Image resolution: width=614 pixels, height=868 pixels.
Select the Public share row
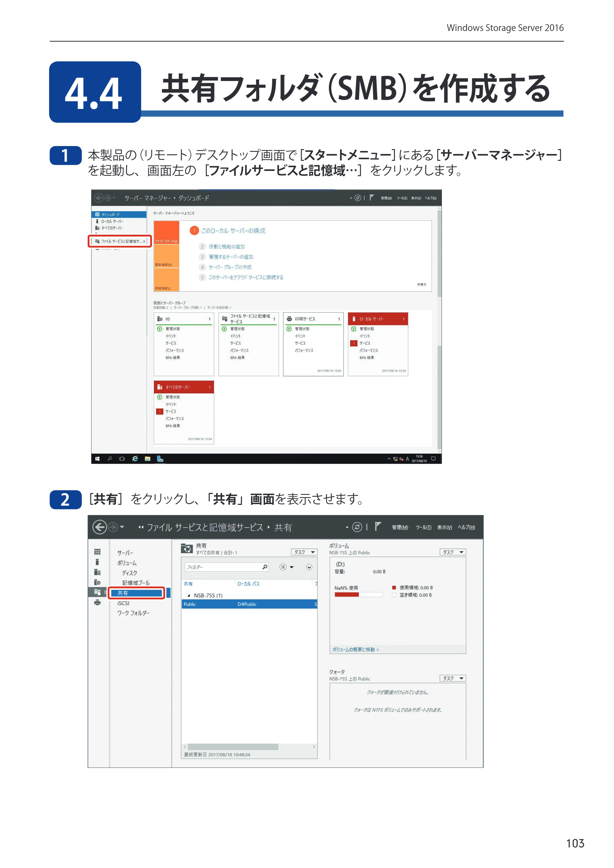tap(249, 604)
